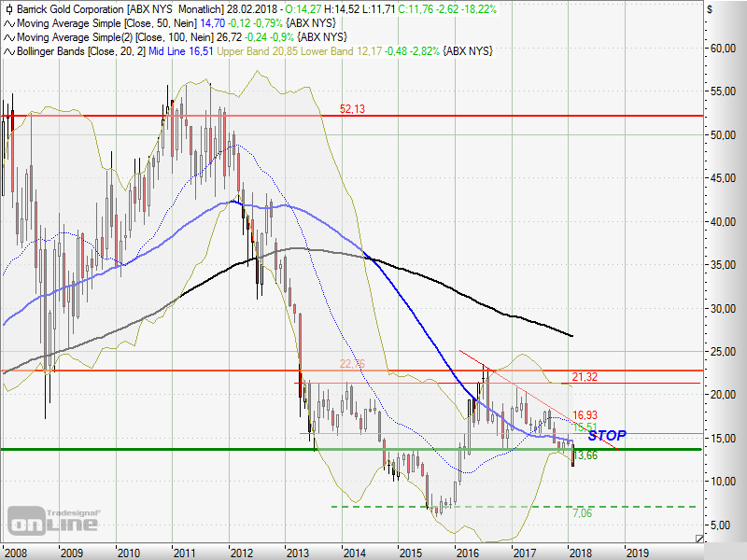
Task: Click the 35,00 price axis label
Action: 723,265
